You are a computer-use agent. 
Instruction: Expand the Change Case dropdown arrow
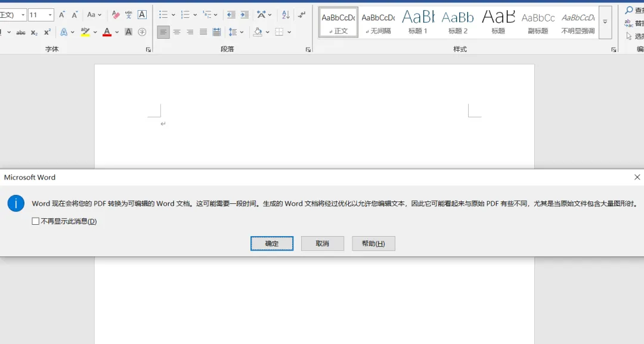[100, 15]
